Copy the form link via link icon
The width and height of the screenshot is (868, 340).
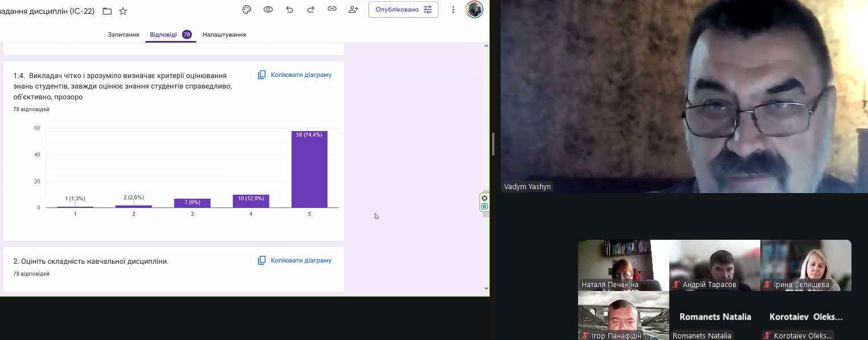332,10
